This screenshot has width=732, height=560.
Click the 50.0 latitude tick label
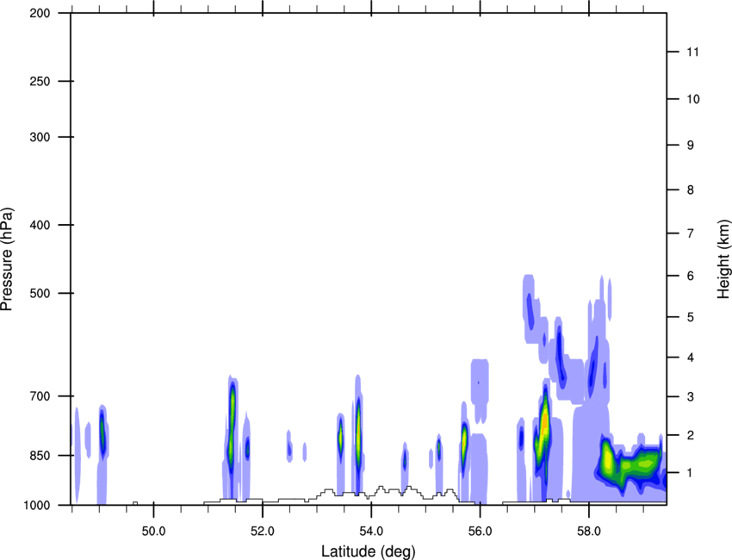[153, 531]
